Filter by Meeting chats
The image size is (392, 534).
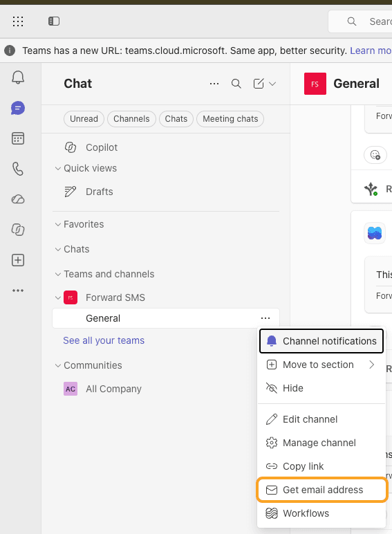pos(230,119)
